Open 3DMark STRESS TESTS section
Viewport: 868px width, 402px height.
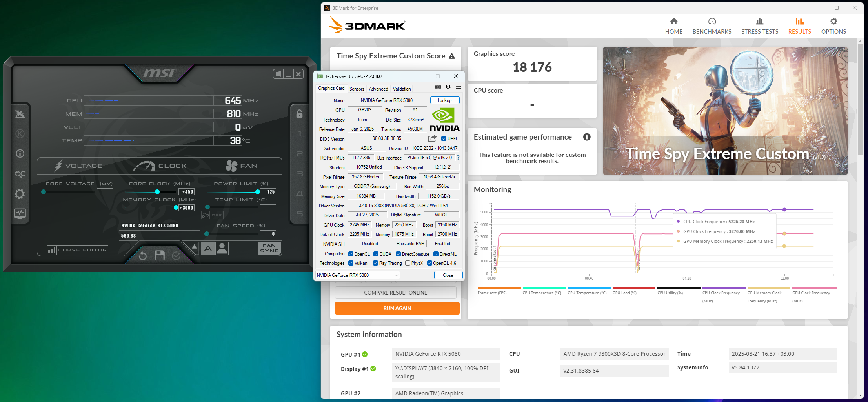coord(760,26)
